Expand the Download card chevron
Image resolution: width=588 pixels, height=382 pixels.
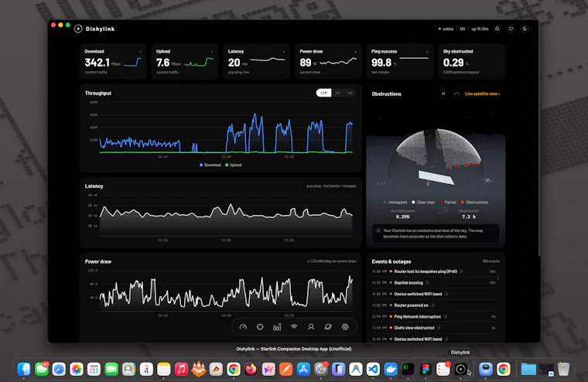click(141, 52)
